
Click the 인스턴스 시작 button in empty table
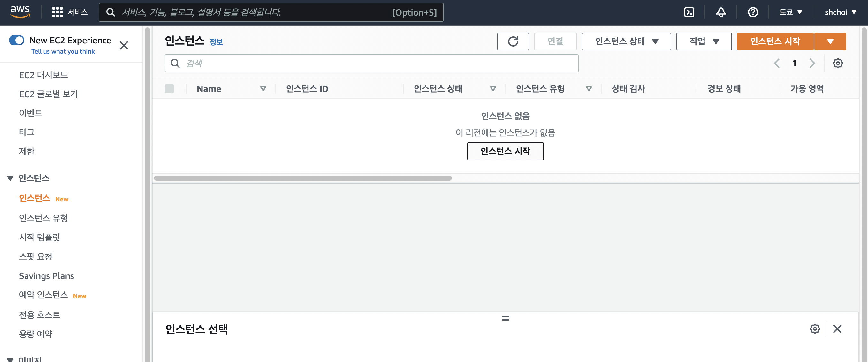pos(505,151)
